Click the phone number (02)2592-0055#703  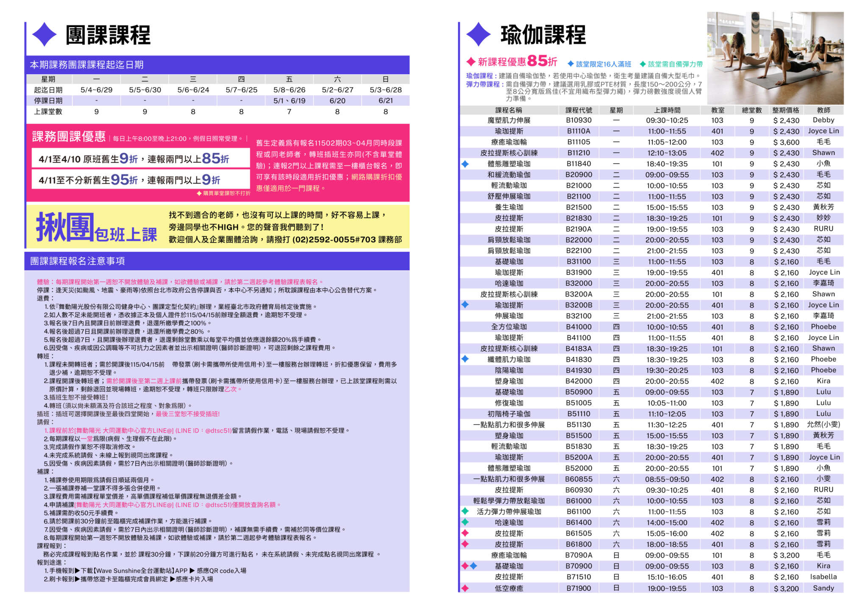pyautogui.click(x=334, y=240)
